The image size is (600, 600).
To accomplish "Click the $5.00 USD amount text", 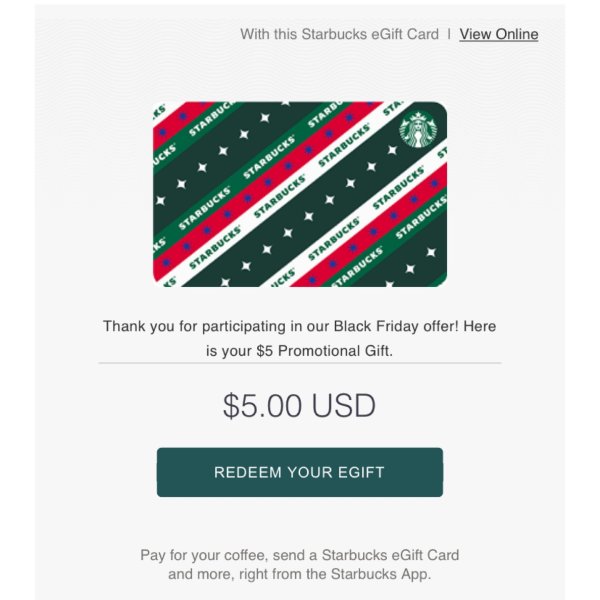I will click(x=299, y=406).
